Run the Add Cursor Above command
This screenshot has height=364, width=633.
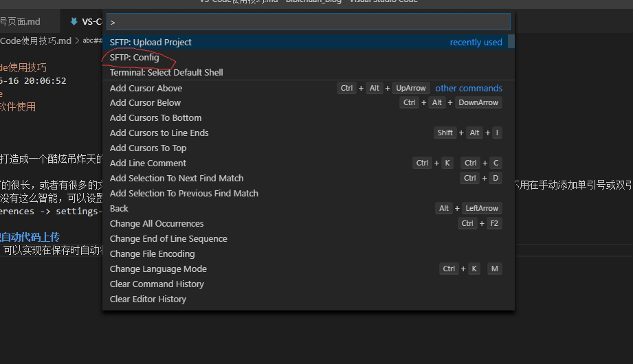[146, 88]
